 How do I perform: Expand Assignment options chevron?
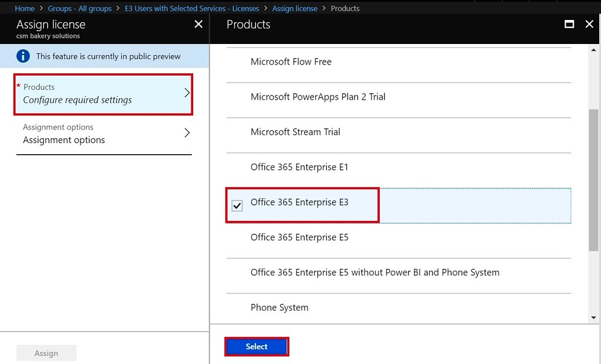187,133
